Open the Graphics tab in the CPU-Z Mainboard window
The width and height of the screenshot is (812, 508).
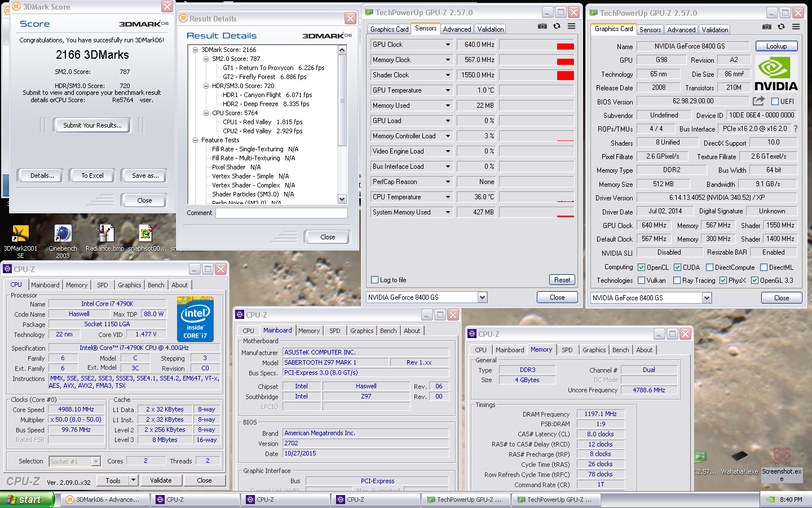pos(361,331)
